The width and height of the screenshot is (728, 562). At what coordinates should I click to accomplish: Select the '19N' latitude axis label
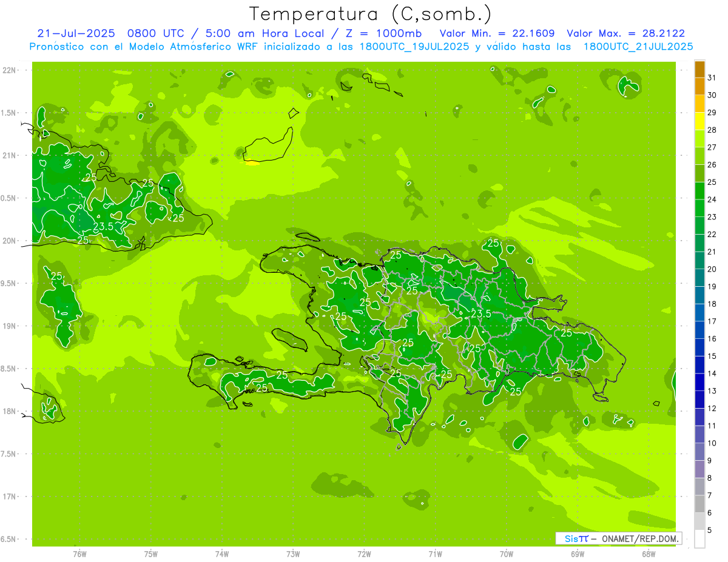point(9,326)
